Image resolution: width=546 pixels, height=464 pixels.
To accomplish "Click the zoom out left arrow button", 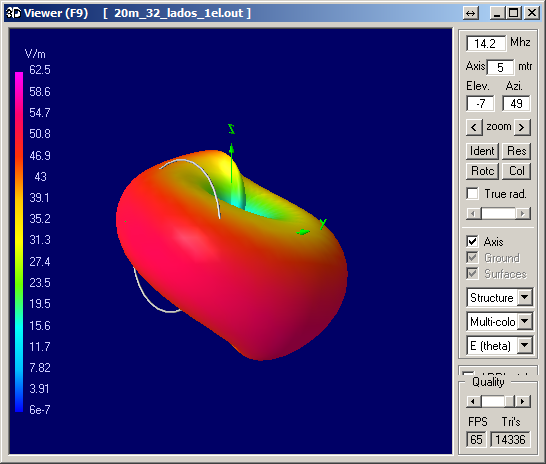I will coord(474,127).
